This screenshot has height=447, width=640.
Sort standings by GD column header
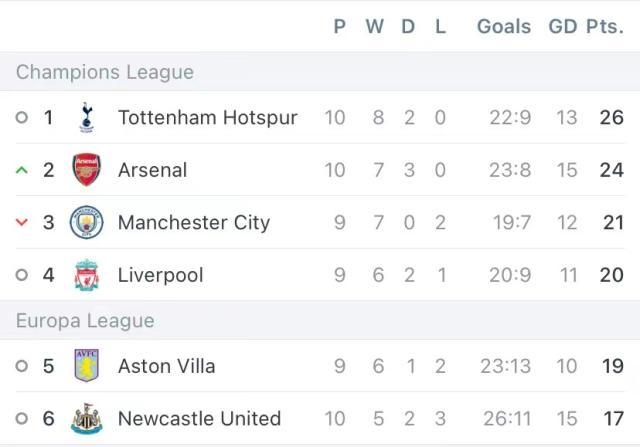(563, 27)
